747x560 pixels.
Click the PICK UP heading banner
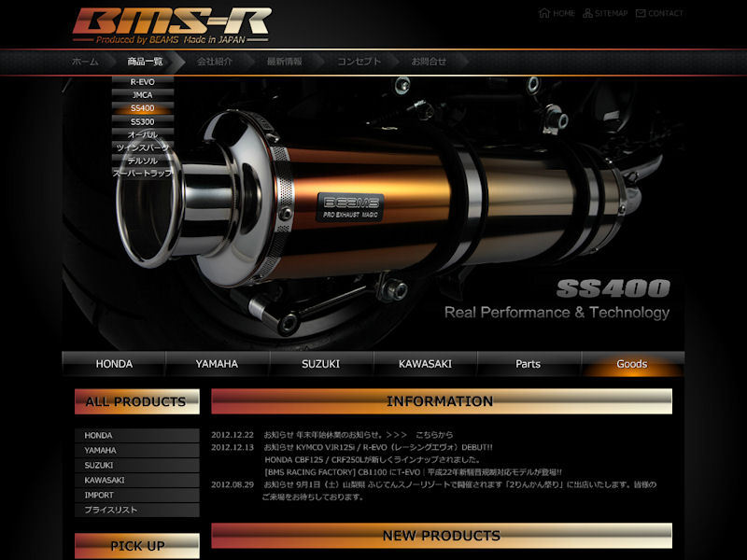click(136, 546)
